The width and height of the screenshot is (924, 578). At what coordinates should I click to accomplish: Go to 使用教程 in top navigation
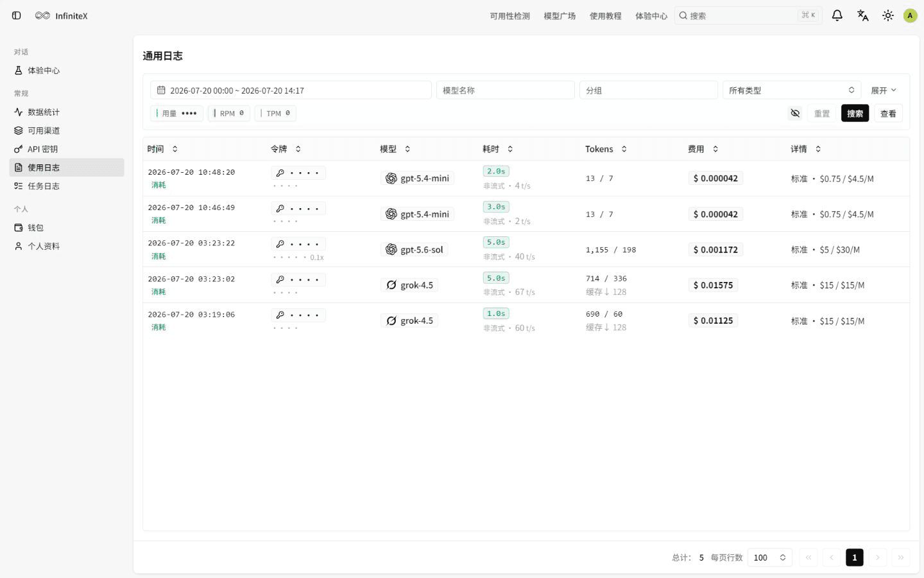(x=605, y=16)
